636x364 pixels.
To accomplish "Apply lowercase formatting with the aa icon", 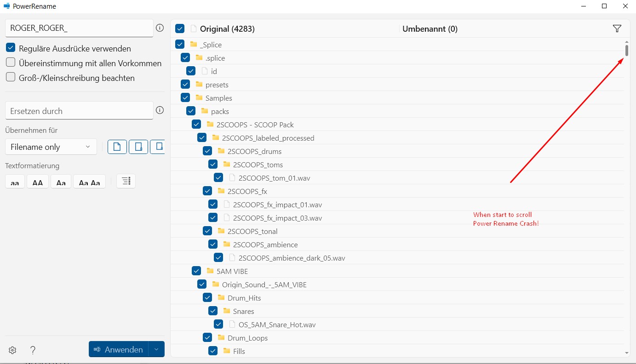I will tap(14, 181).
